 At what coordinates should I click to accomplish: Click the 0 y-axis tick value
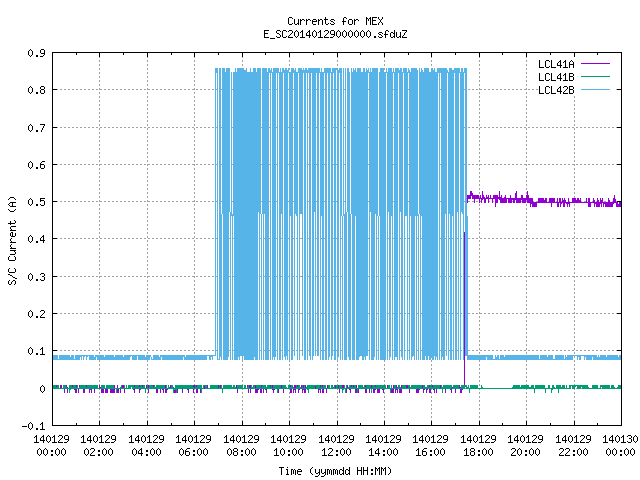point(42,389)
